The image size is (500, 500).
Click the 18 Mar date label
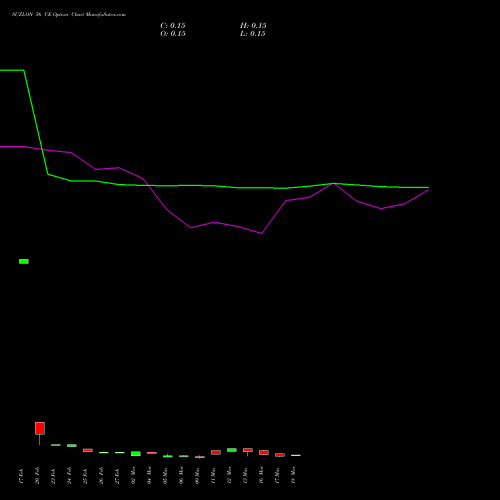pos(294,476)
